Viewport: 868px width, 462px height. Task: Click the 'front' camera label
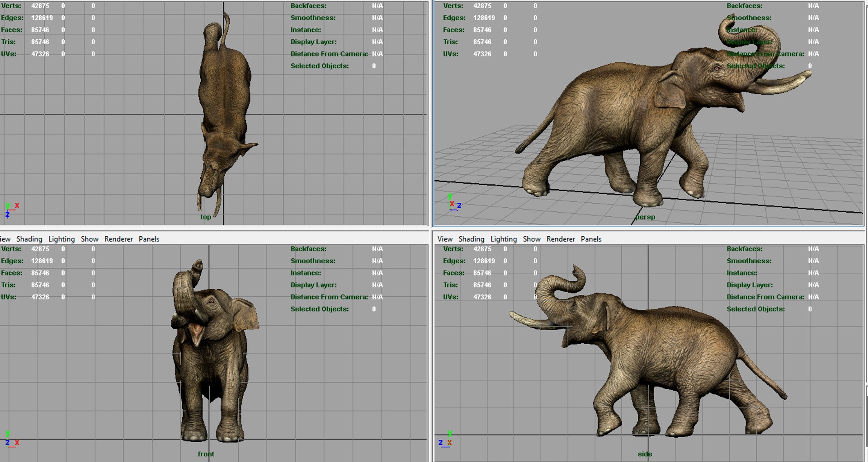[x=206, y=454]
